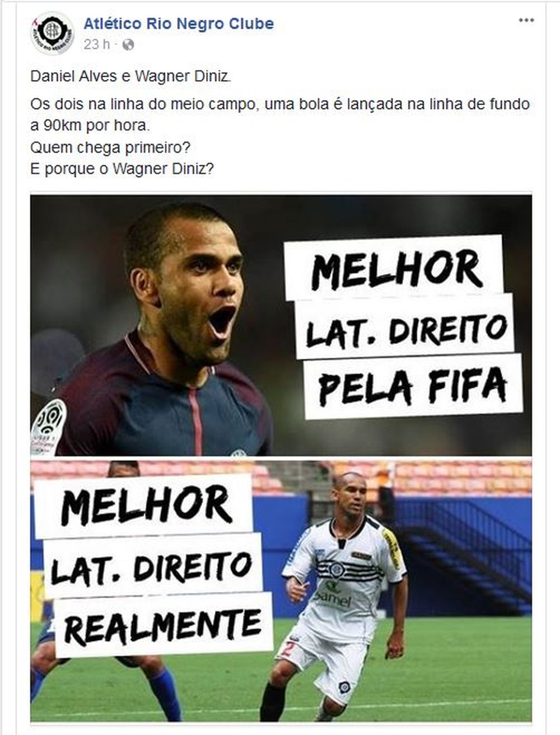
Task: Open the bottom photo of Wagner Diniz
Action: (x=281, y=591)
